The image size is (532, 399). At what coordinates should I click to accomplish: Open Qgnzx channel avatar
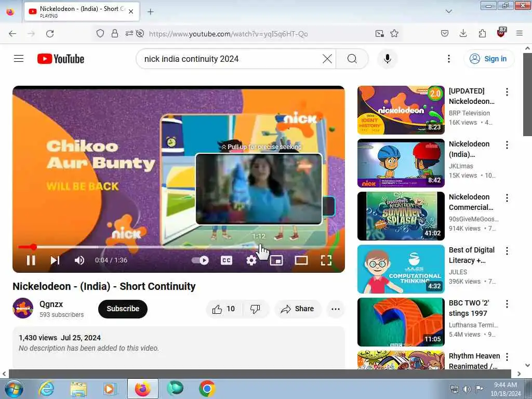tap(23, 308)
